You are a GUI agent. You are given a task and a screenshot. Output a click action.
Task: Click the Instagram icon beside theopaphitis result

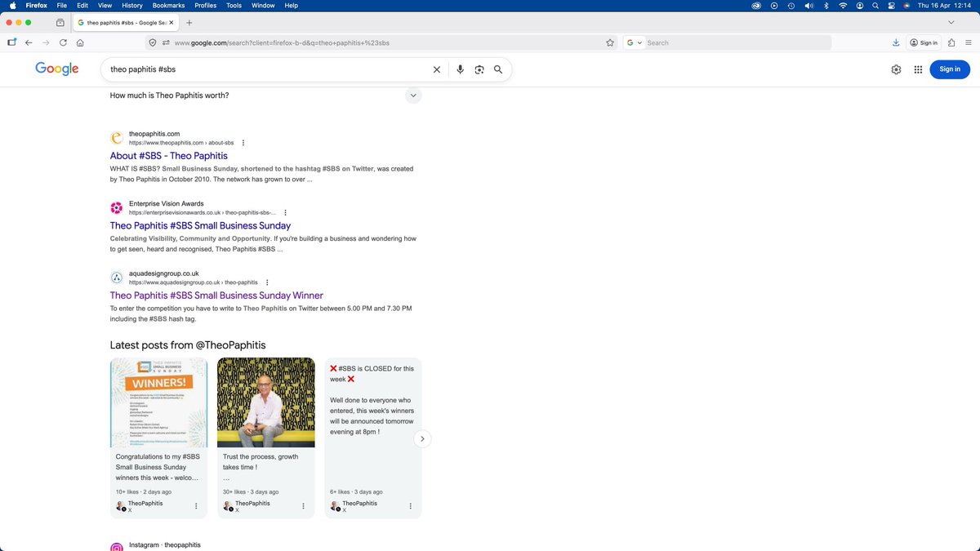[x=116, y=544]
